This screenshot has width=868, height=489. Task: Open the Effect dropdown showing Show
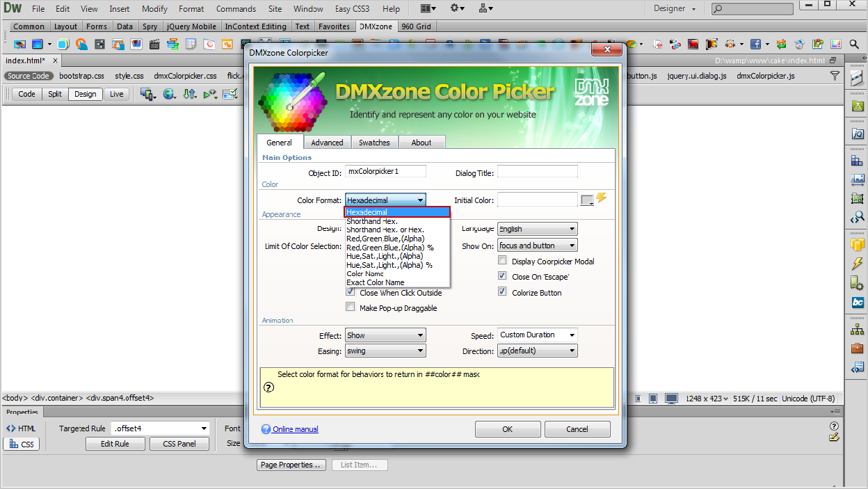385,335
